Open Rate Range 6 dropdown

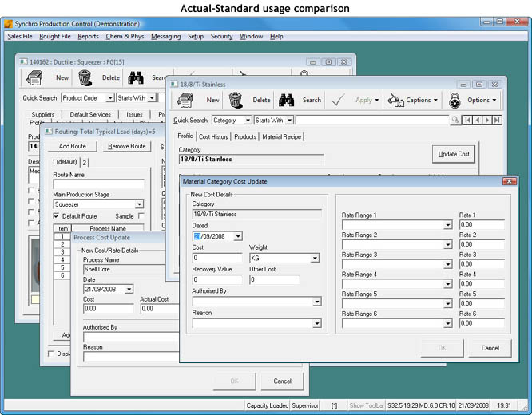[448, 323]
